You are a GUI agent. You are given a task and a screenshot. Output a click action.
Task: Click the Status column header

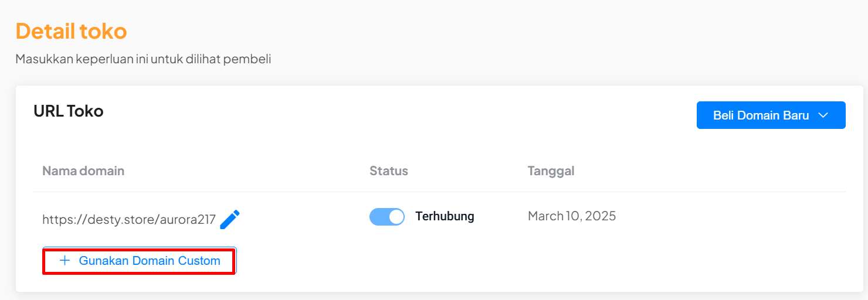tap(389, 171)
